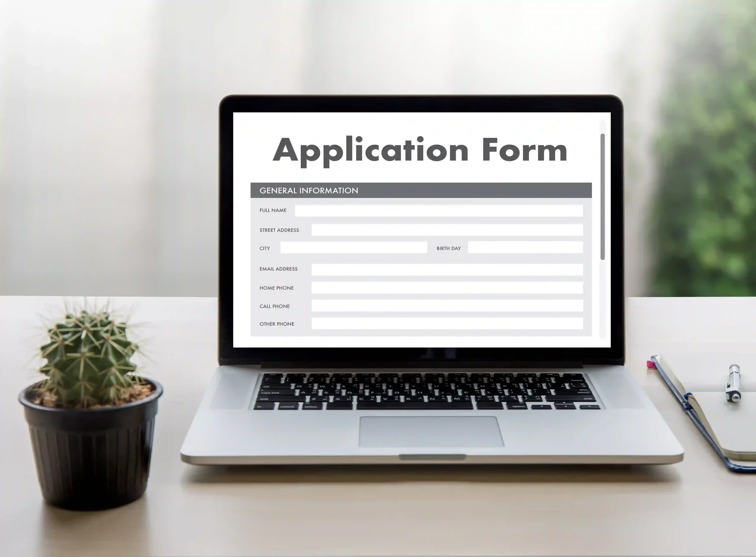Click the Email Address field label
The height and width of the screenshot is (557, 756).
click(x=279, y=269)
